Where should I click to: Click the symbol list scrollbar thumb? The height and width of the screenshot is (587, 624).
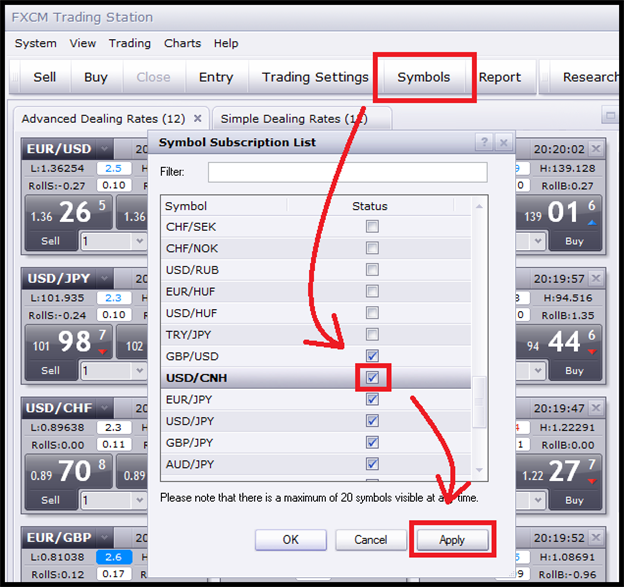click(x=479, y=402)
